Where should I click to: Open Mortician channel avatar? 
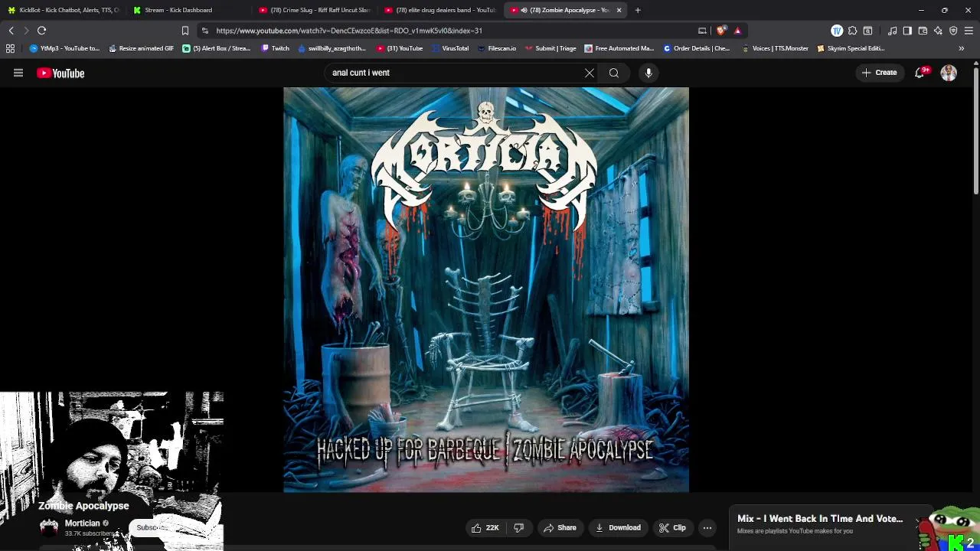[x=49, y=527]
